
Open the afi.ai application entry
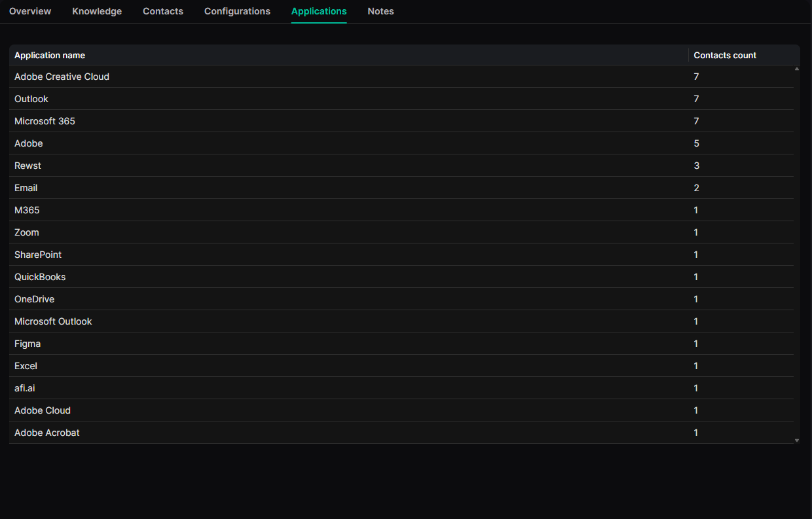click(401, 388)
